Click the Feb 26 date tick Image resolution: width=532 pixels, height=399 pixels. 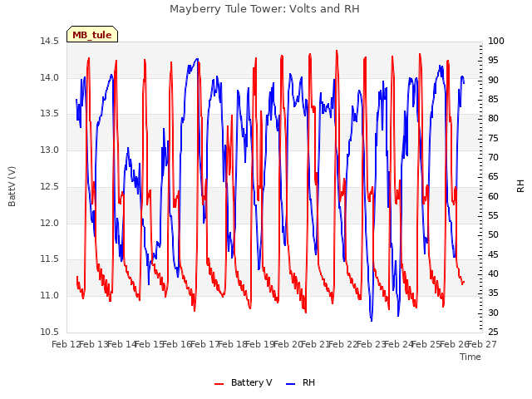pos(454,345)
